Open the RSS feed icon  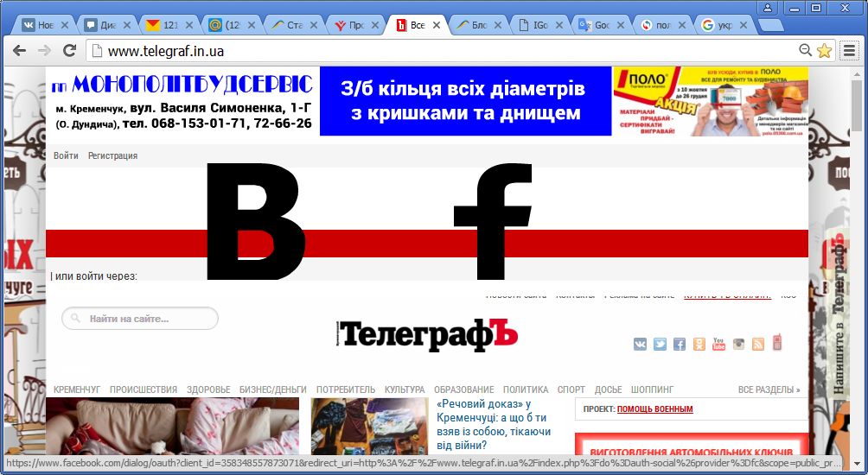click(758, 345)
